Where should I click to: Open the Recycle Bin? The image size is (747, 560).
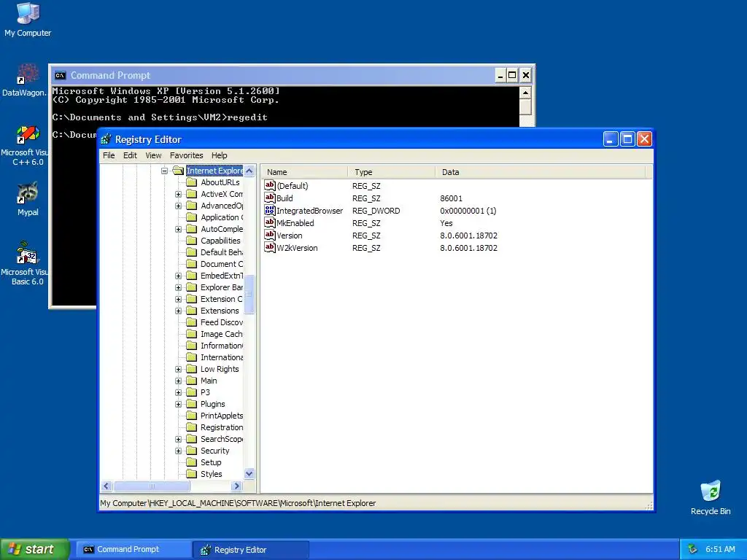(711, 497)
